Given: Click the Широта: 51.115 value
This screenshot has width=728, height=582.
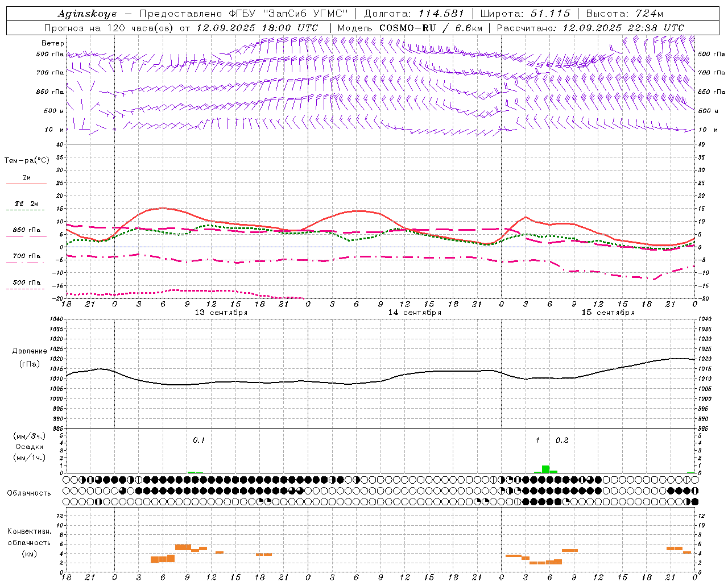Looking at the screenshot, I should [x=525, y=14].
